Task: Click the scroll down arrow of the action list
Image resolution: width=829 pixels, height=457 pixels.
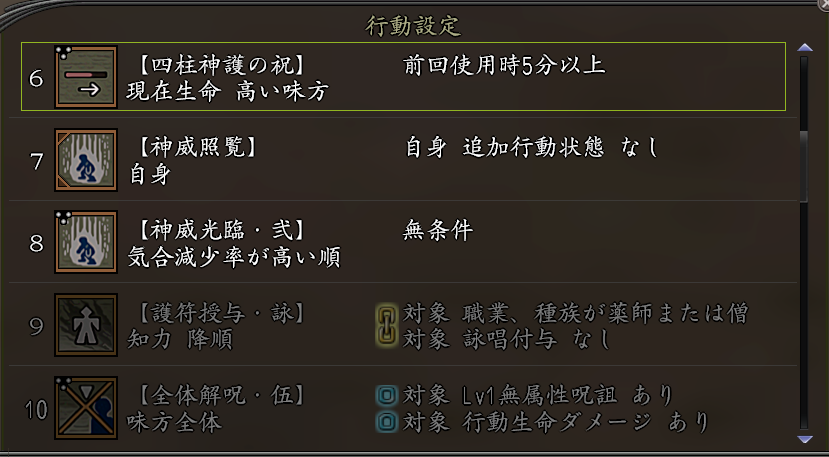Action: coord(805,438)
